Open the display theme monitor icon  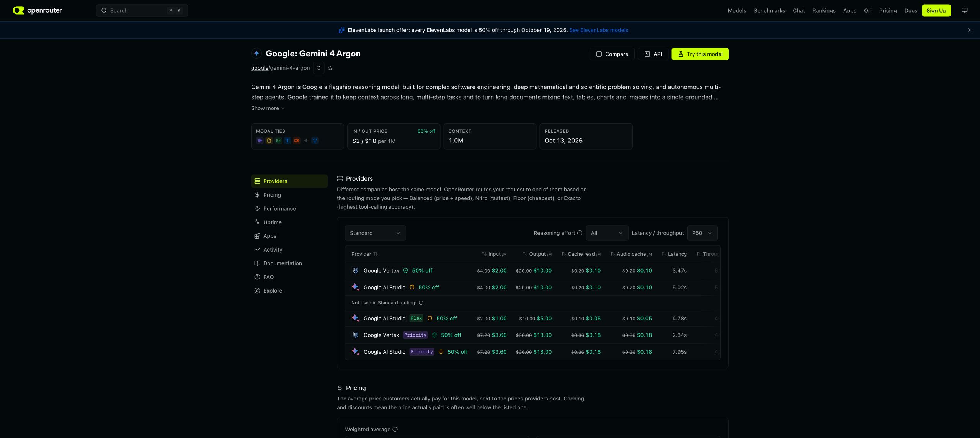coord(965,11)
